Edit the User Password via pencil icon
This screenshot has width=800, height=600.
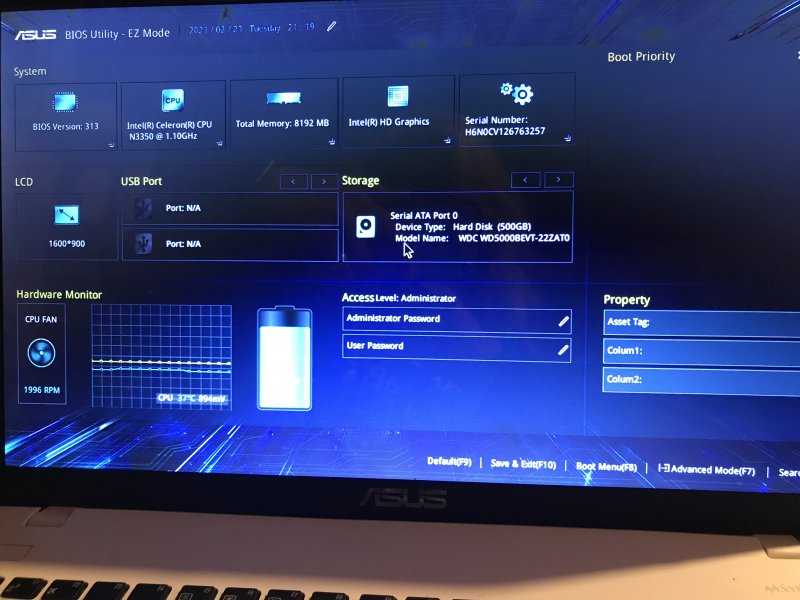(x=563, y=349)
